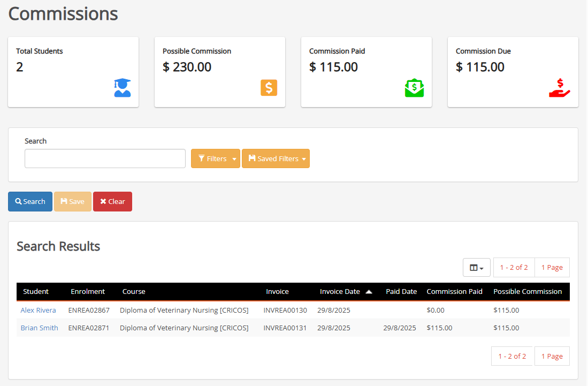Click Brian Smith's paid date 29/8/2025
This screenshot has height=386, width=588.
tap(400, 328)
